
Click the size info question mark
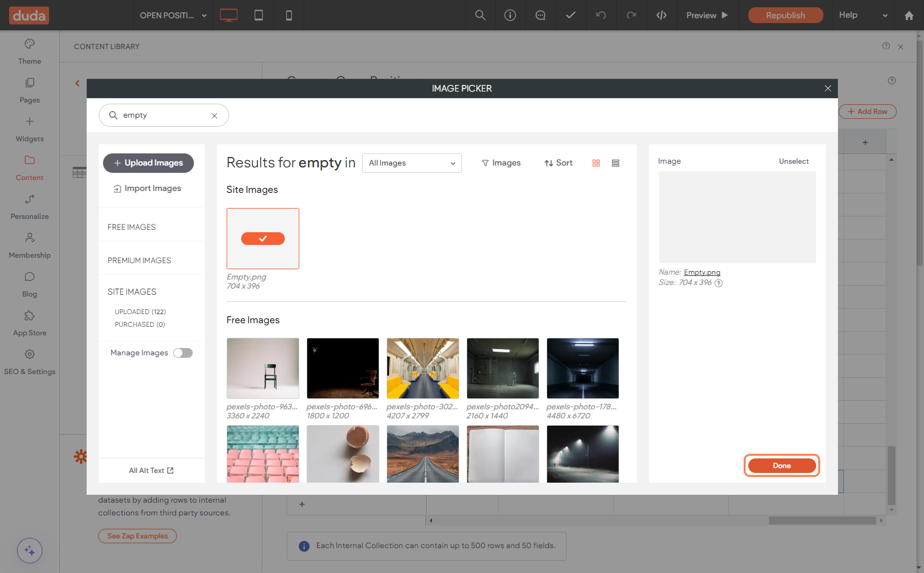pos(719,283)
